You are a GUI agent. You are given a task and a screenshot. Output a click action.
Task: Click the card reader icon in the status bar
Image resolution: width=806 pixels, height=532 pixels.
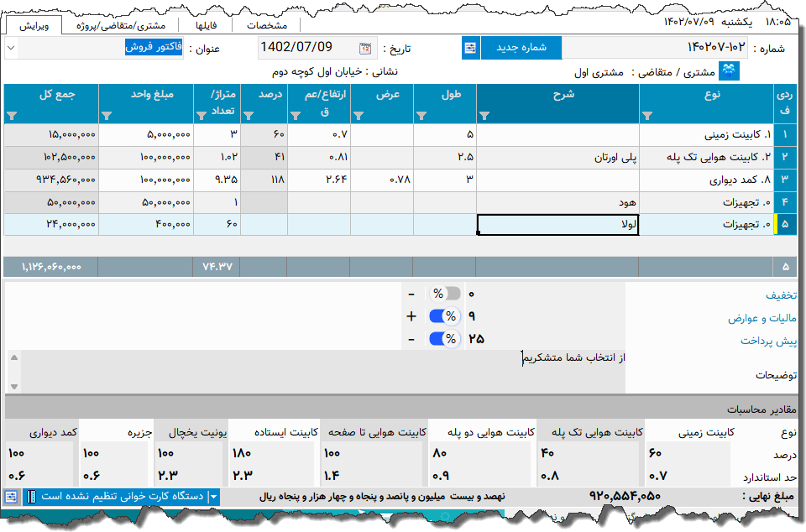pos(31,496)
